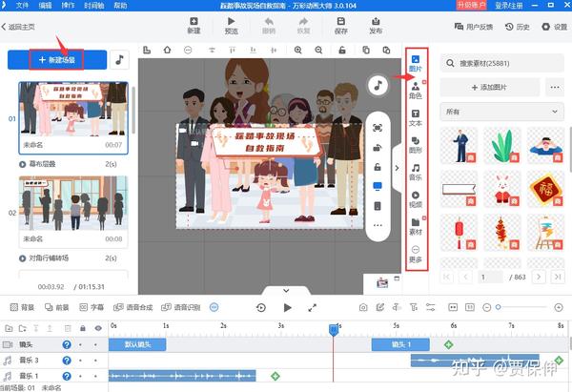Toggle the eye visibility icon in timeline header
Screen dimensions: 572x392
pyautogui.click(x=98, y=328)
